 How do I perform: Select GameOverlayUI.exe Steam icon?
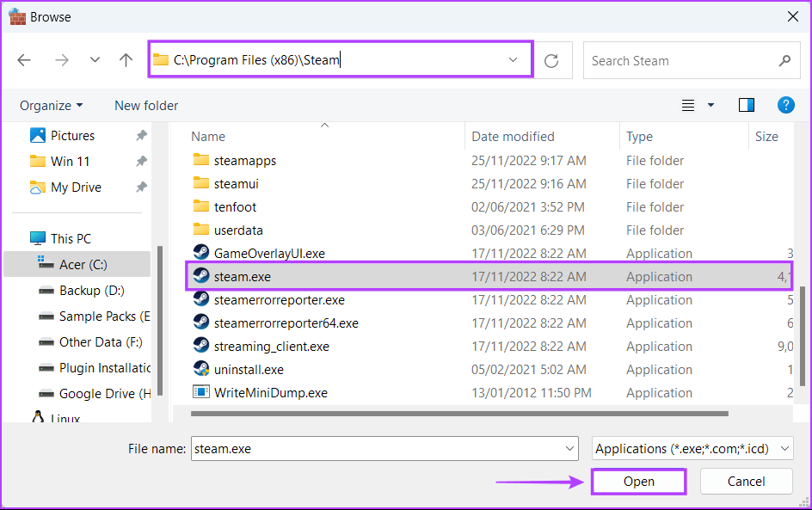coord(201,253)
